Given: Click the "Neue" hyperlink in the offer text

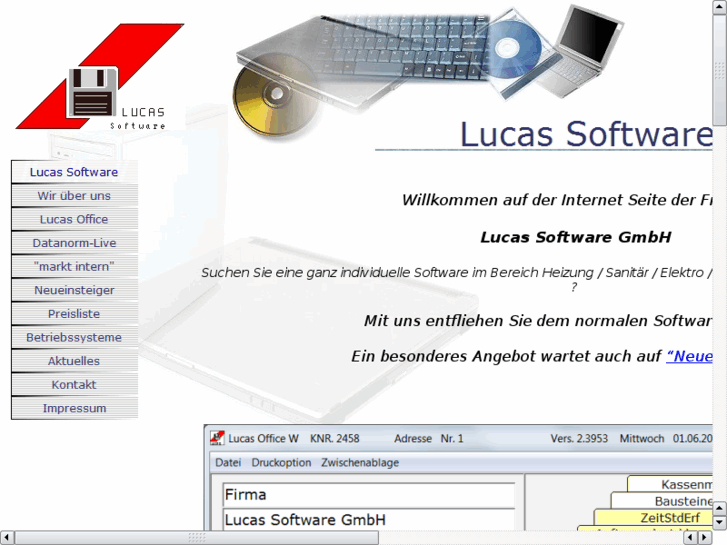Looking at the screenshot, I should [689, 356].
